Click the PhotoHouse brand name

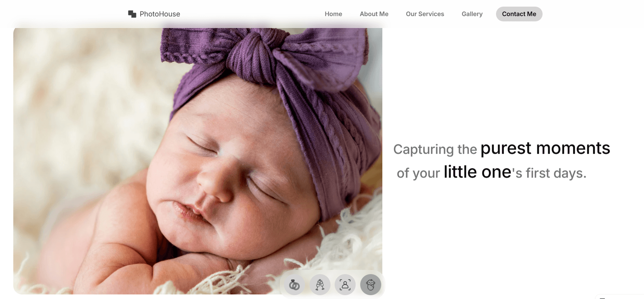[160, 14]
